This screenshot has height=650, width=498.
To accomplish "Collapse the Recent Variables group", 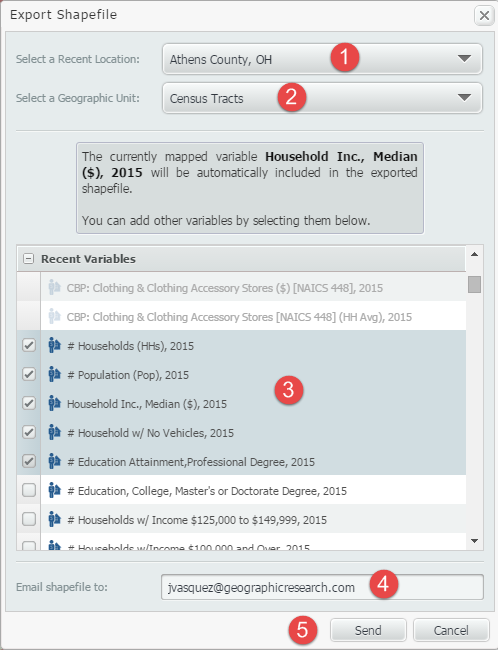I will point(28,259).
